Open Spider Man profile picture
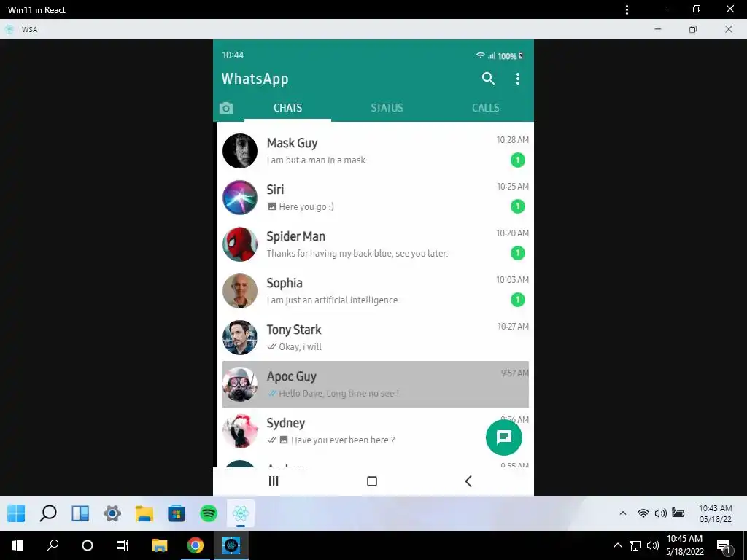The image size is (747, 560). (240, 244)
